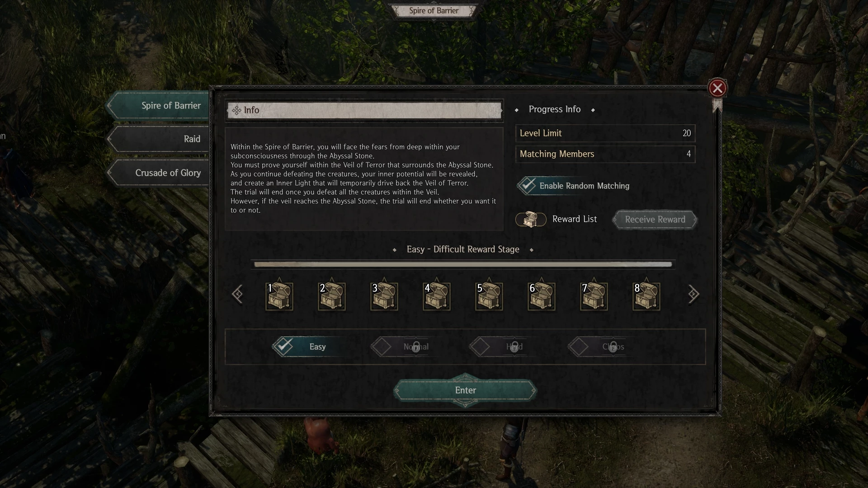Click reward chest number 5
This screenshot has width=868, height=488.
click(489, 296)
